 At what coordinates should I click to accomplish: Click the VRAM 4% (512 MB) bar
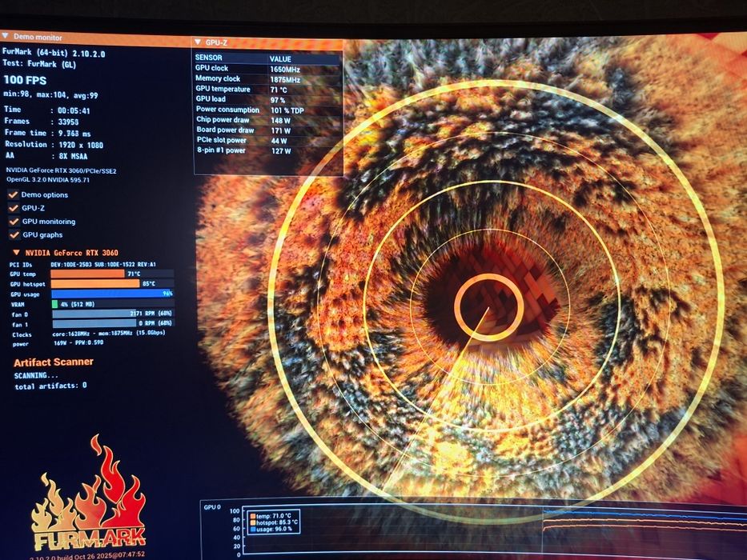click(x=113, y=304)
